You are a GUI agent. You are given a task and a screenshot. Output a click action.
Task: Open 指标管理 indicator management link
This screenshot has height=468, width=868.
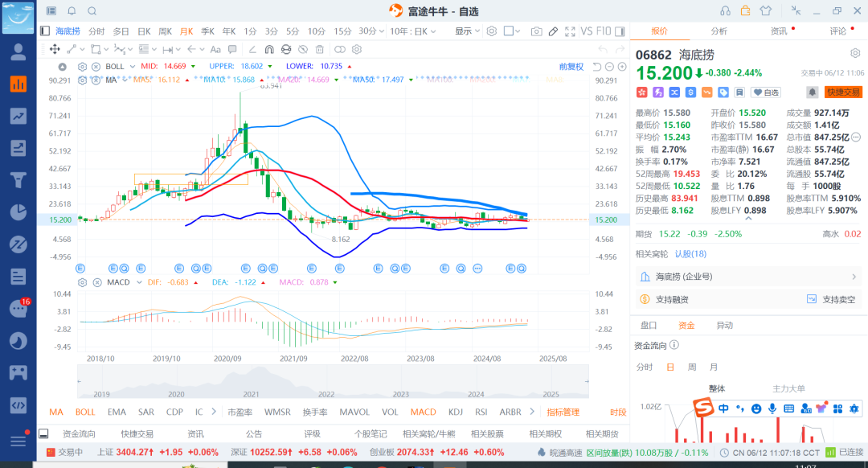click(x=563, y=412)
